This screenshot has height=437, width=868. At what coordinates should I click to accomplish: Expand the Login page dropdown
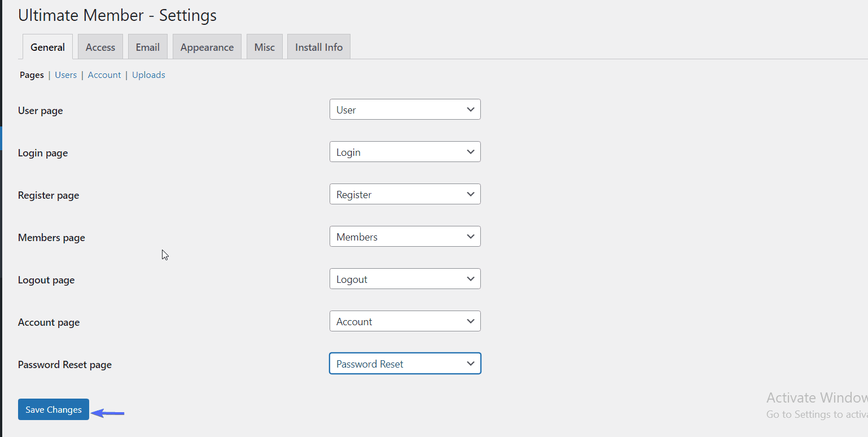point(405,152)
